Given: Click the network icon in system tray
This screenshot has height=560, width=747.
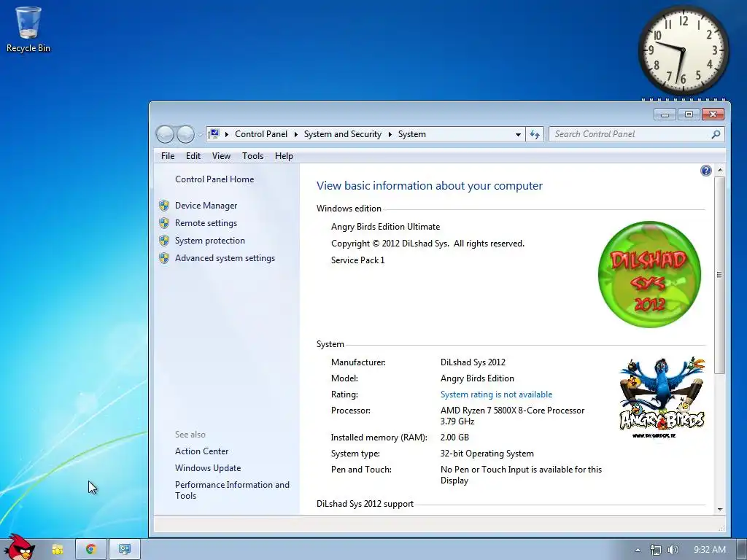Looking at the screenshot, I should [656, 550].
